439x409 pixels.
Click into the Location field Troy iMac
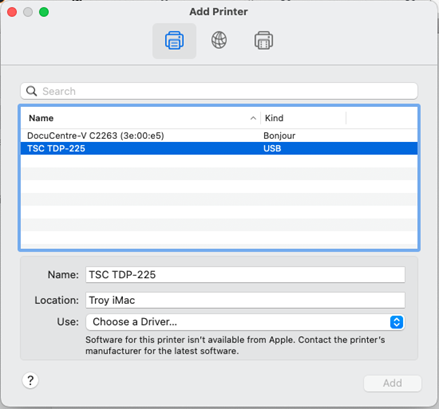245,300
